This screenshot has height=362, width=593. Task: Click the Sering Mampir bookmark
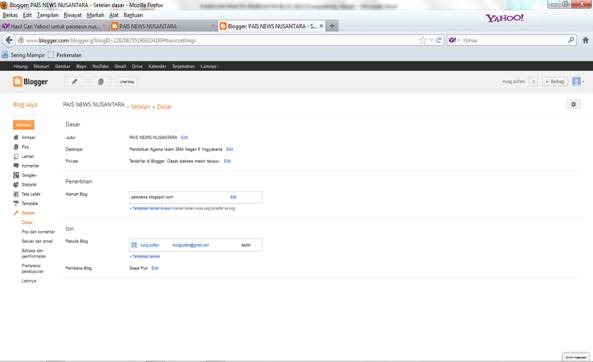[x=23, y=55]
